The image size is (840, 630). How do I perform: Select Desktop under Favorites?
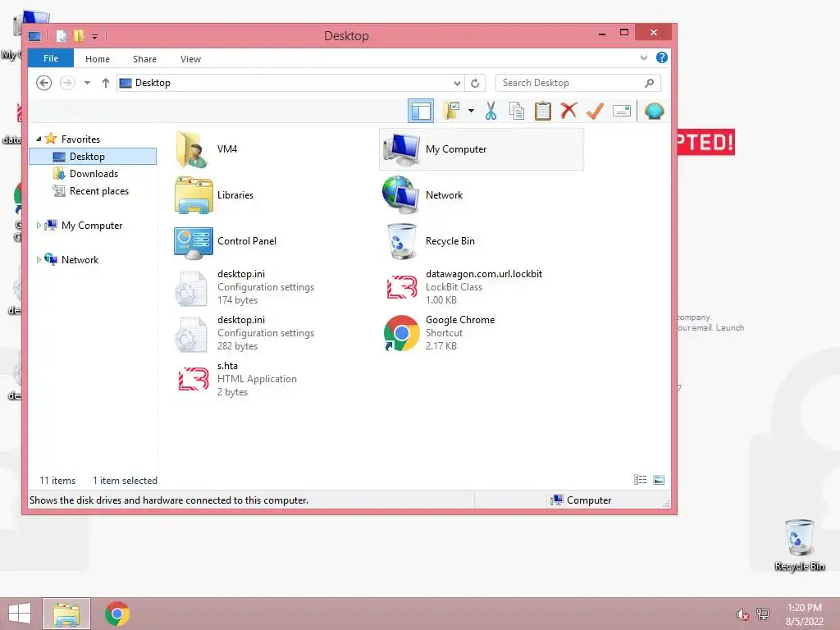93,157
